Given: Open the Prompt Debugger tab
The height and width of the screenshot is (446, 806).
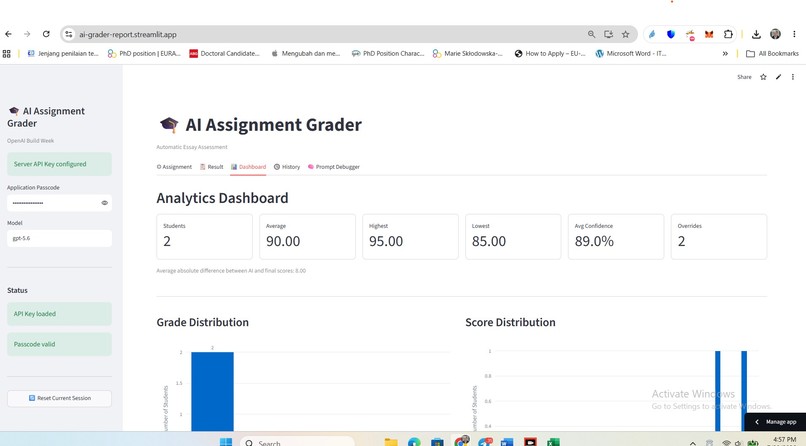Looking at the screenshot, I should point(334,167).
